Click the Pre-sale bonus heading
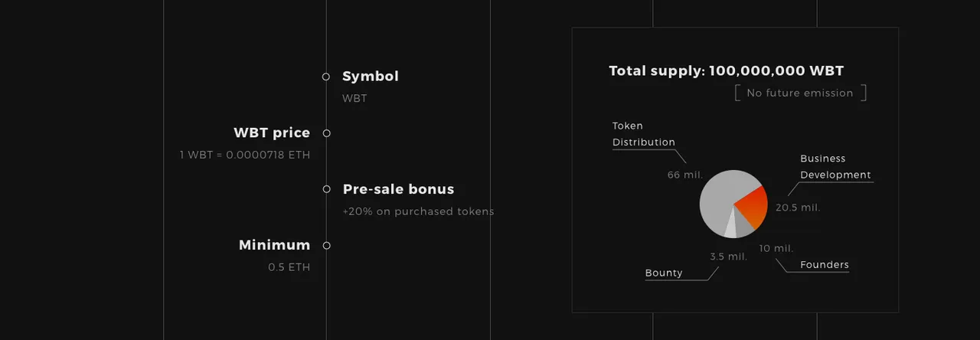This screenshot has width=980, height=340. [x=398, y=189]
